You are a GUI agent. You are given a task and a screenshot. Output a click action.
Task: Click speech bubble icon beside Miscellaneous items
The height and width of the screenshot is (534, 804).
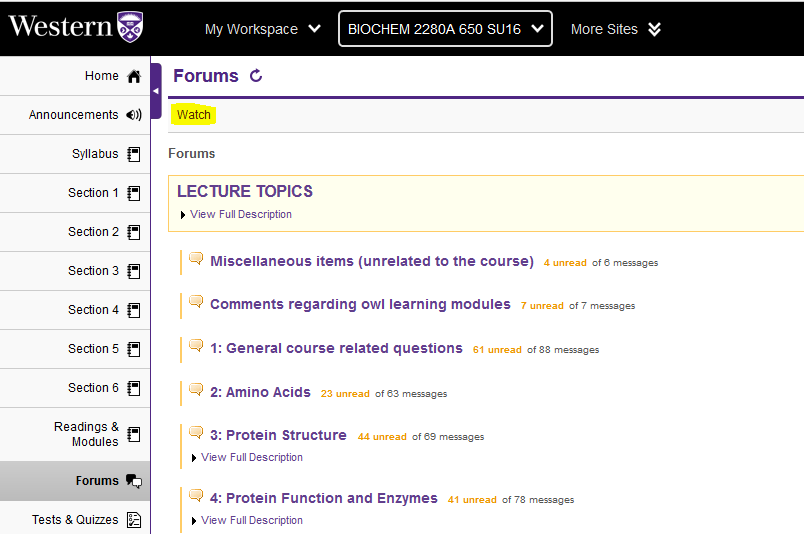pos(196,258)
